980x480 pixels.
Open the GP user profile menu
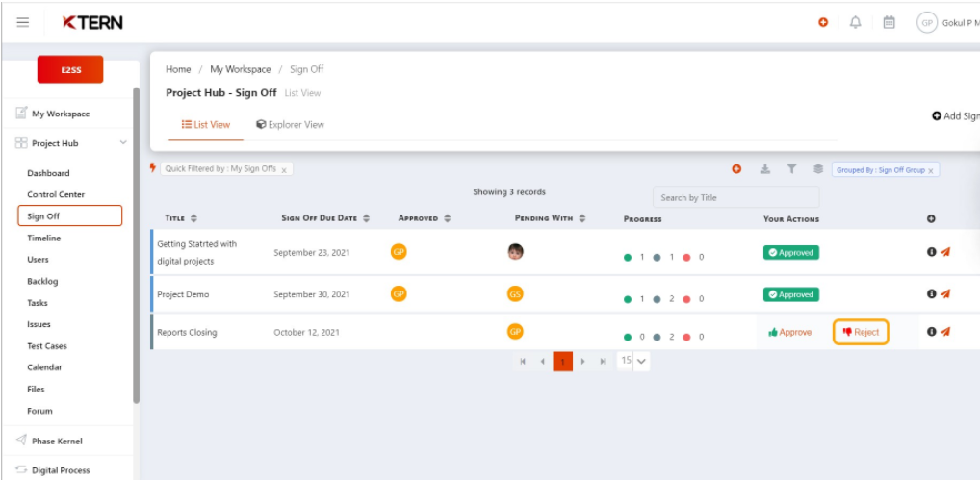(927, 22)
